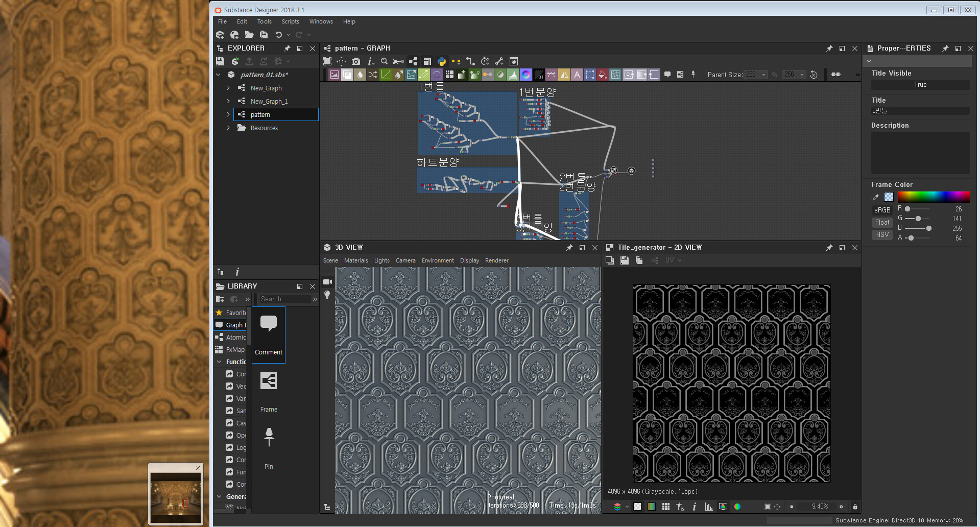The width and height of the screenshot is (980, 527).
Task: Open the Parent Size dropdown set to 256
Action: 755,74
